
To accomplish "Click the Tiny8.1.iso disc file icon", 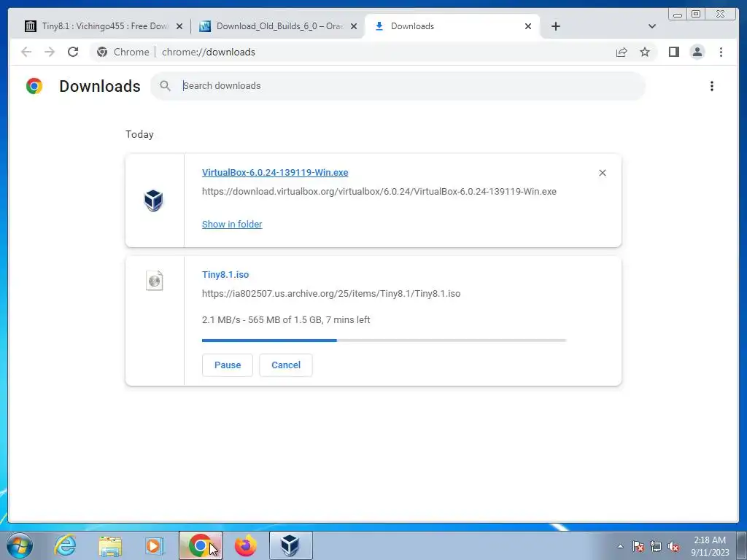I will click(x=155, y=281).
